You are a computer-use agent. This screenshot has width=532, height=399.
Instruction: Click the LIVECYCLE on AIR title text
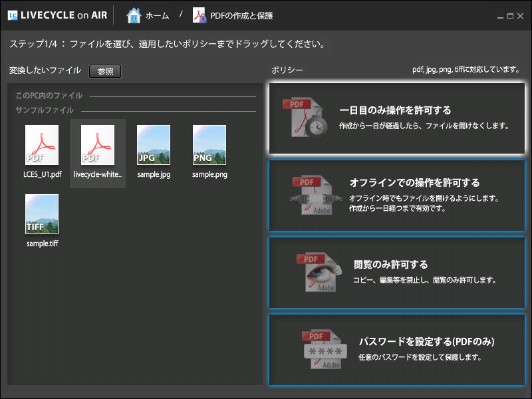click(x=64, y=15)
